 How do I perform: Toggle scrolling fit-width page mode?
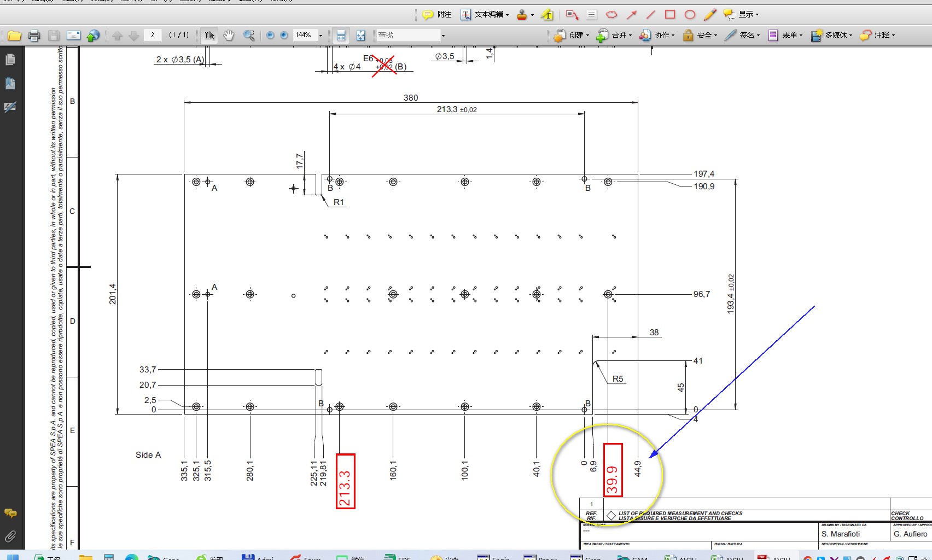coord(341,36)
